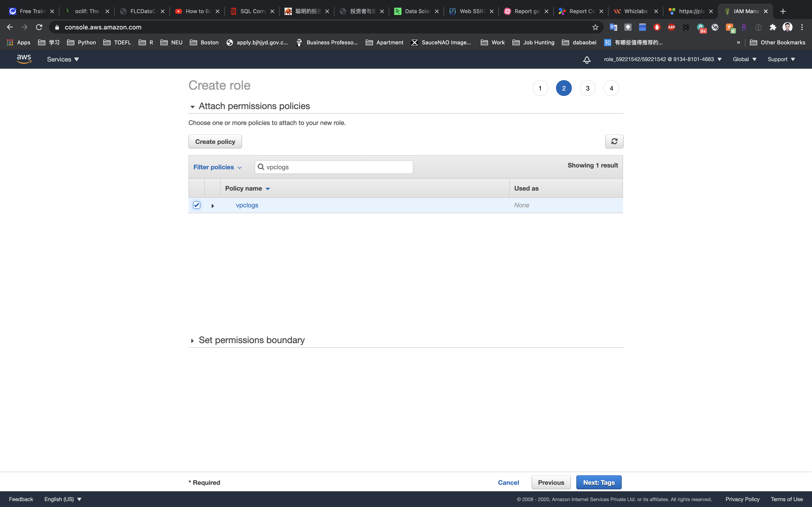Click the AdBlock Plus extension icon
The height and width of the screenshot is (507, 812).
click(671, 27)
